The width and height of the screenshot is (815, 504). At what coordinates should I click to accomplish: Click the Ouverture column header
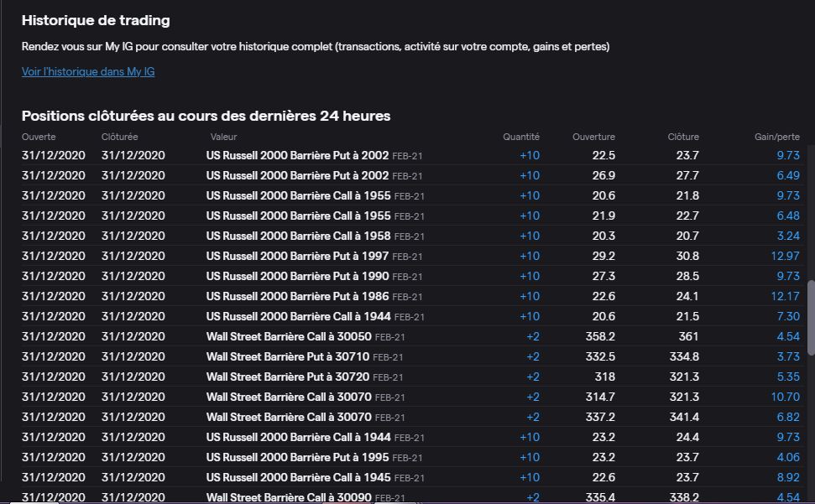click(x=593, y=137)
